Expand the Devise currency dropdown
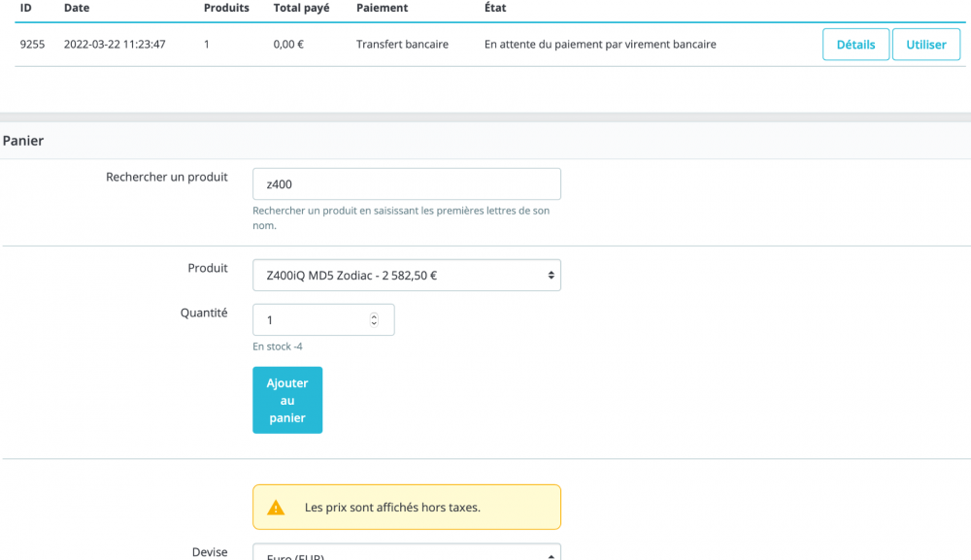 point(406,553)
